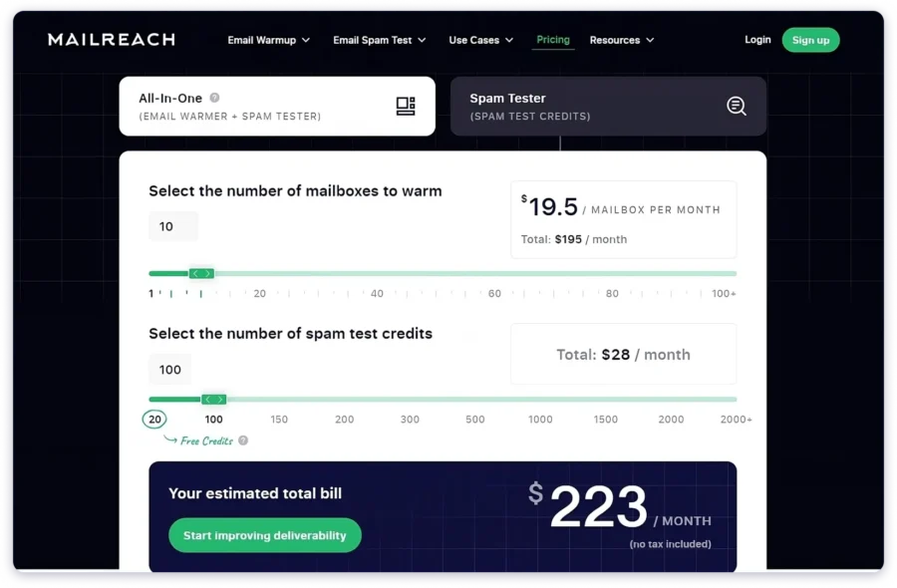Click the mailboxes slider handle
897x588 pixels.
(x=201, y=273)
